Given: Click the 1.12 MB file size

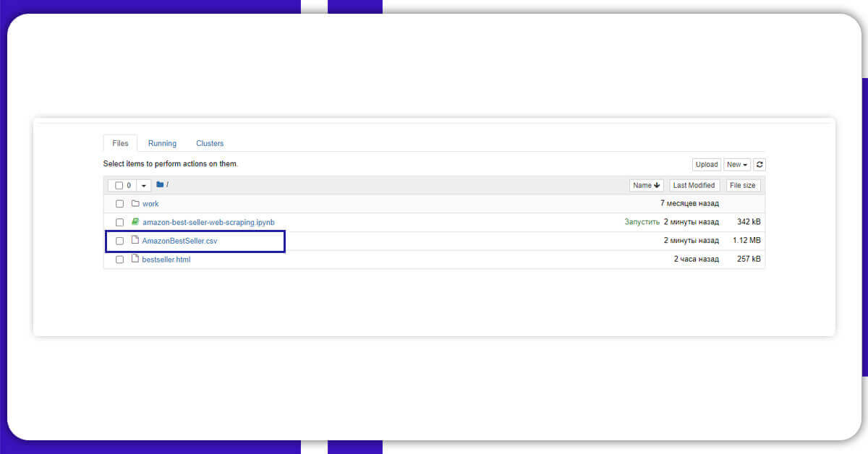Looking at the screenshot, I should pyautogui.click(x=746, y=240).
